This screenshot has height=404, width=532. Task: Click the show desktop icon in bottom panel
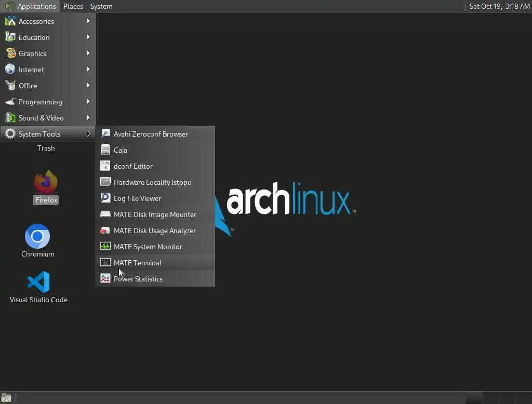[x=6, y=398]
